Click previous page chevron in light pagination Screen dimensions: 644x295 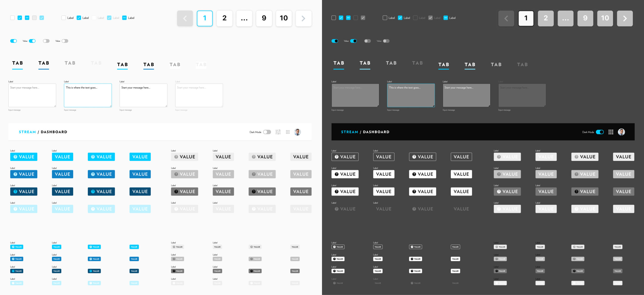pyautogui.click(x=185, y=18)
